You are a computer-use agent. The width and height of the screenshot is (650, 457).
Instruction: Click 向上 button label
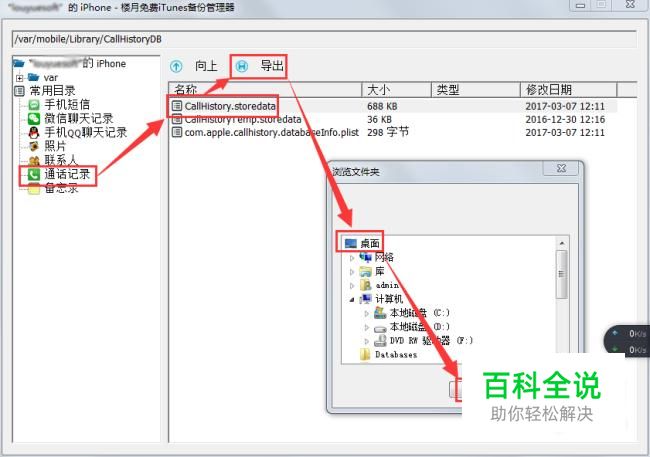pos(206,66)
